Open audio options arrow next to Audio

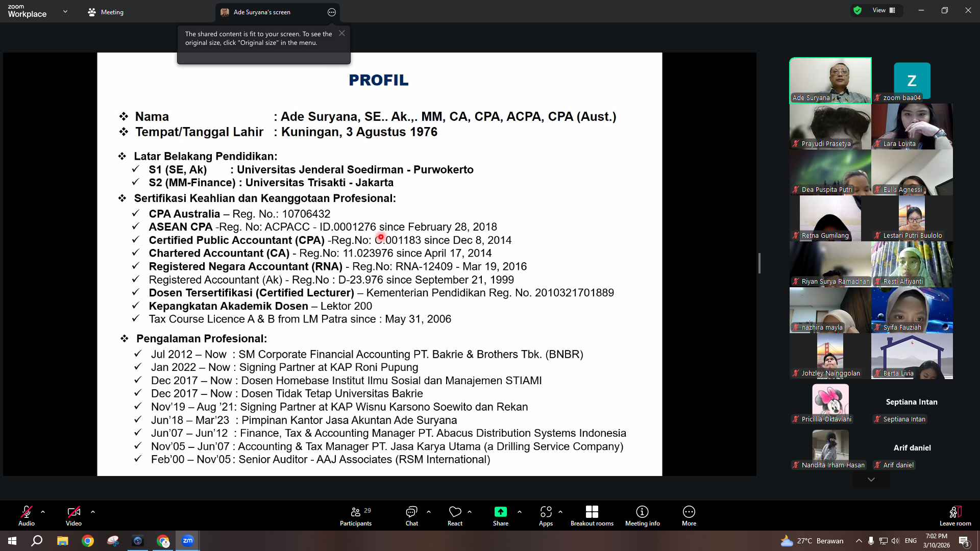pos(43,512)
